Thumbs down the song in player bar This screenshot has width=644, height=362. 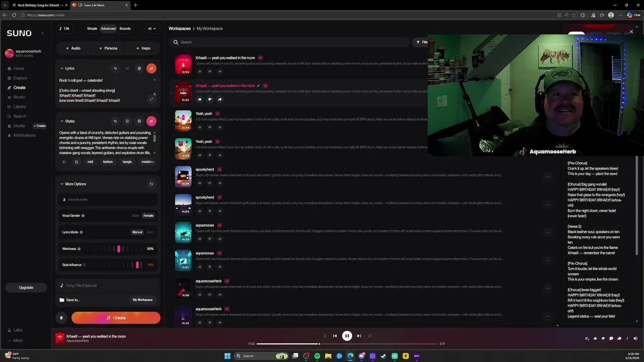[x=603, y=338]
